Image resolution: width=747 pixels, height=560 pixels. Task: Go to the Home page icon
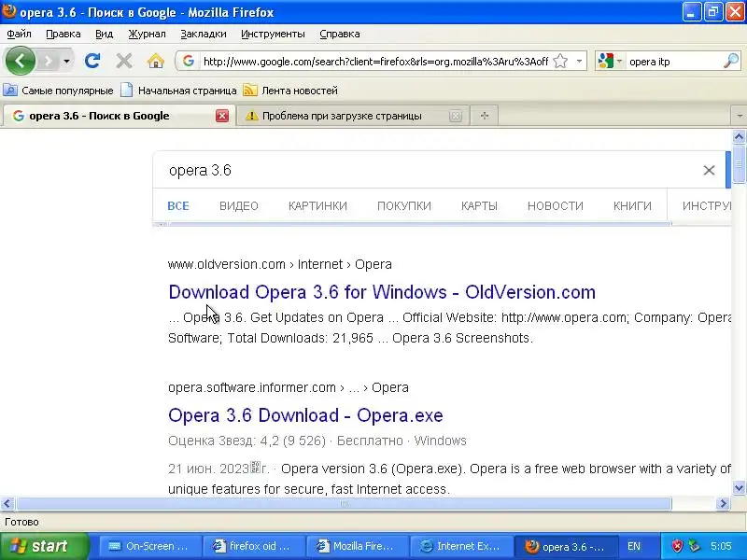click(x=156, y=61)
